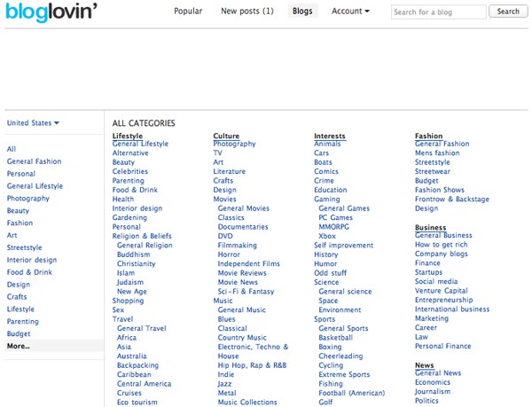Screen dimensions: 532x407
Task: Open the Lifestyle category heading
Action: coord(127,136)
